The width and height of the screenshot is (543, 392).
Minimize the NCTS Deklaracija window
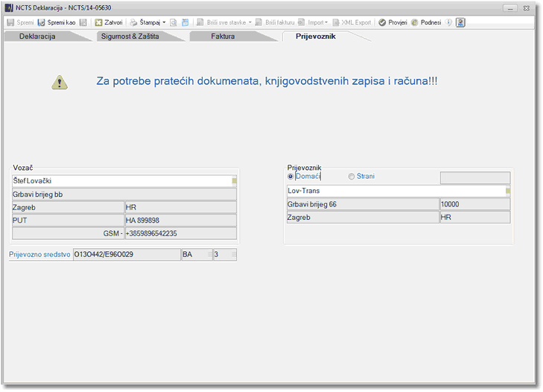point(510,8)
